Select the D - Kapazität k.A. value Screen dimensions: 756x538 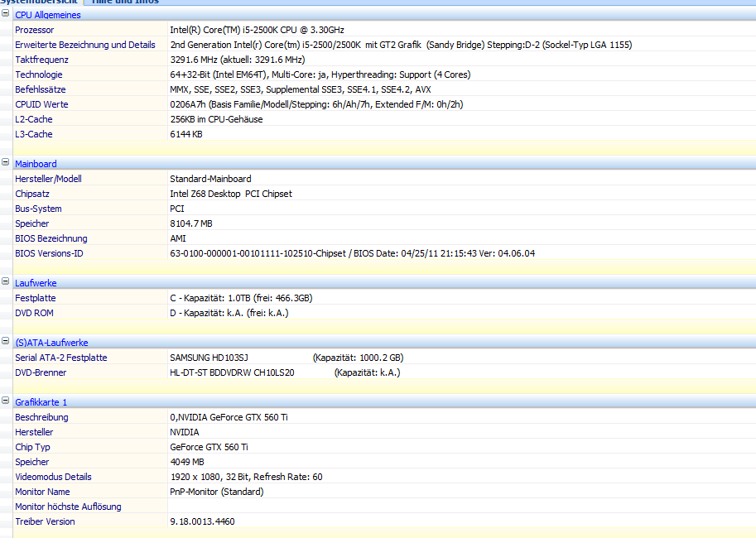tap(229, 314)
